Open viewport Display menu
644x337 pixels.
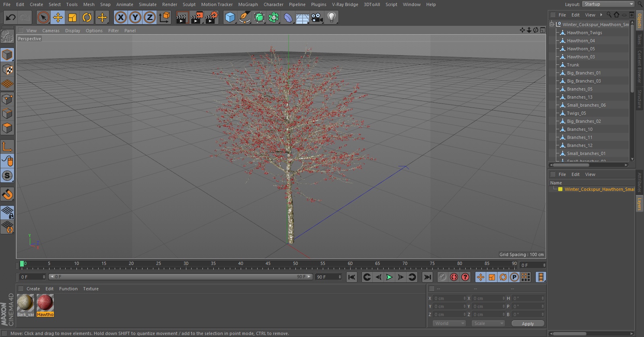coord(72,31)
